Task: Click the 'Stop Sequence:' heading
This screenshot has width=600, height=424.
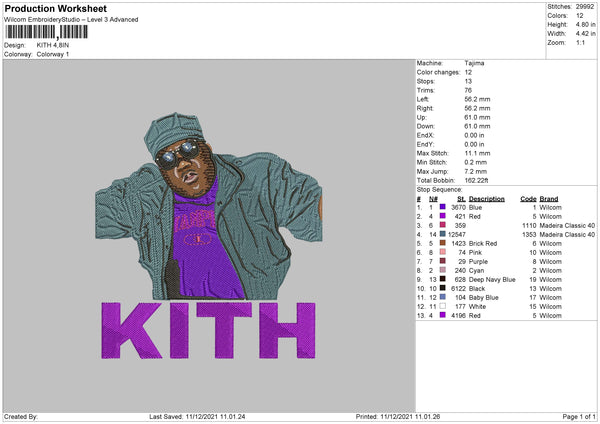Action: (x=439, y=190)
